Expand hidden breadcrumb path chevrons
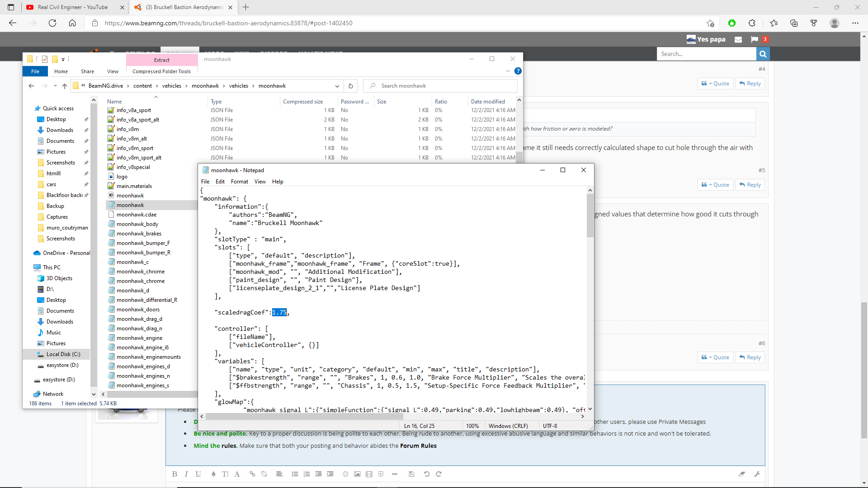The image size is (868, 488). point(83,86)
